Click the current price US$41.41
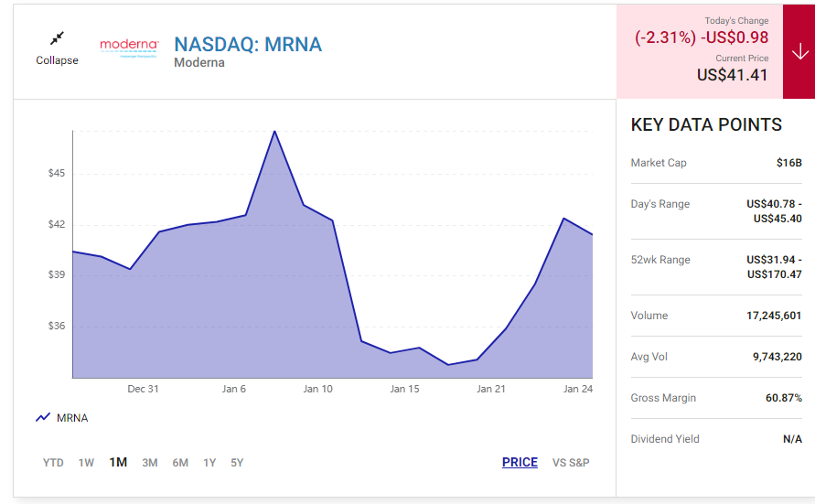815x504 pixels. 732,75
